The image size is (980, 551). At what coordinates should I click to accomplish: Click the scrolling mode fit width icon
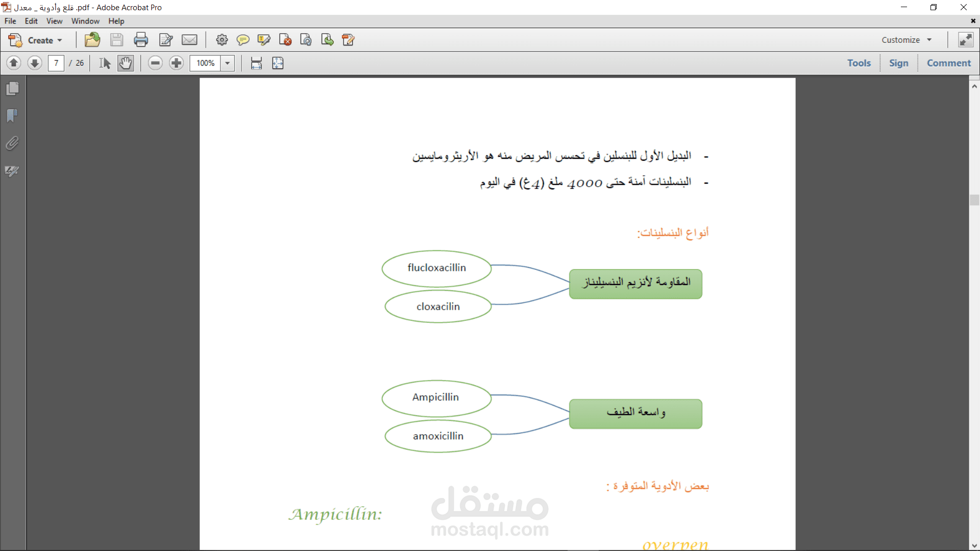(x=256, y=63)
